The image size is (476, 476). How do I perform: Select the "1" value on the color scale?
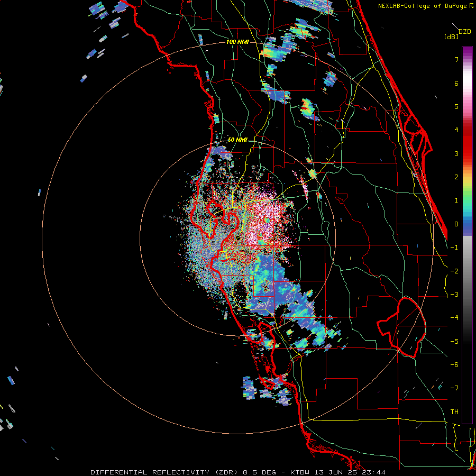click(456, 200)
